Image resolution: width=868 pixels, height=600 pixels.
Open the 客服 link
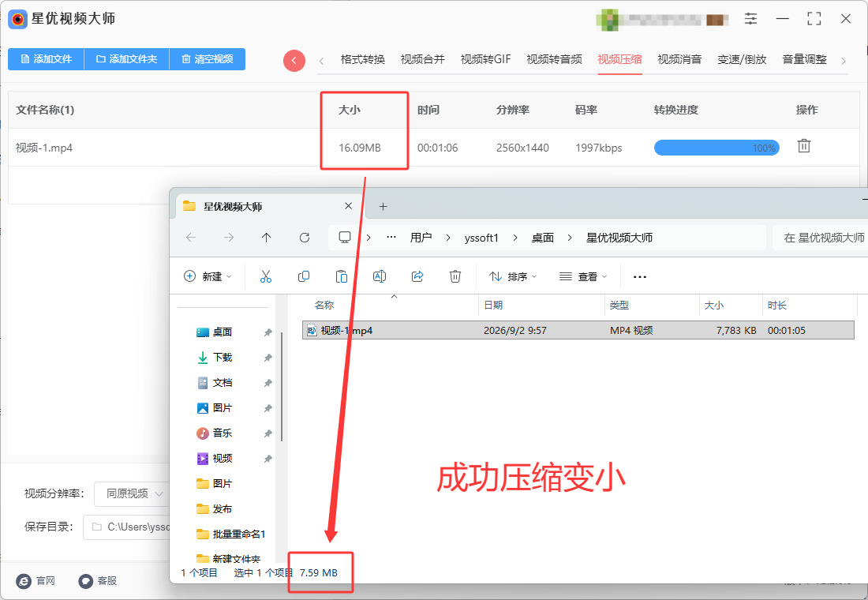tap(98, 580)
